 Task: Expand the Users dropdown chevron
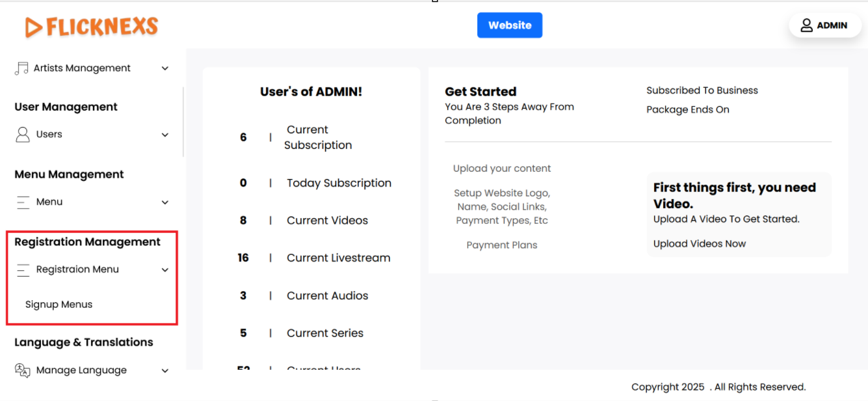click(165, 135)
